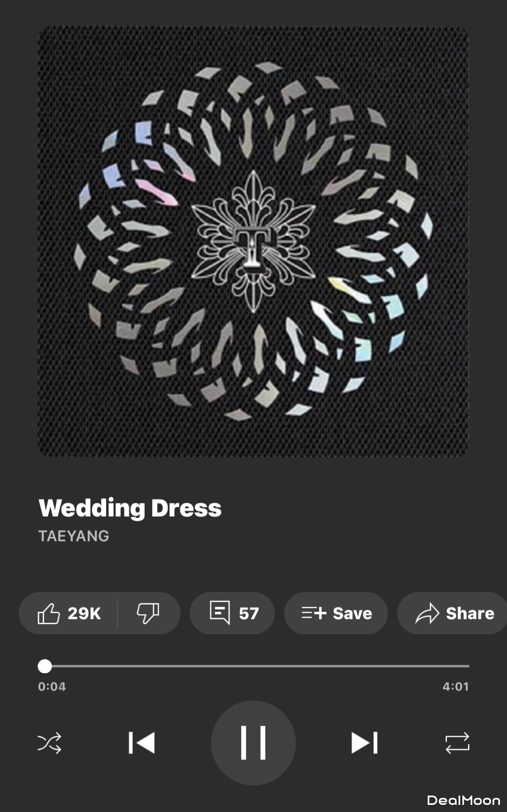
Task: Click the playlist add icon beside Save
Action: (314, 613)
